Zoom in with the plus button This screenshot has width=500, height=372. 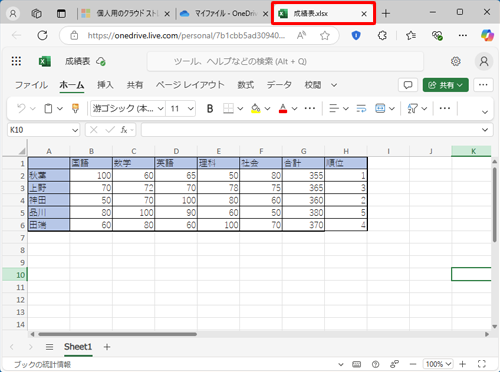point(462,364)
